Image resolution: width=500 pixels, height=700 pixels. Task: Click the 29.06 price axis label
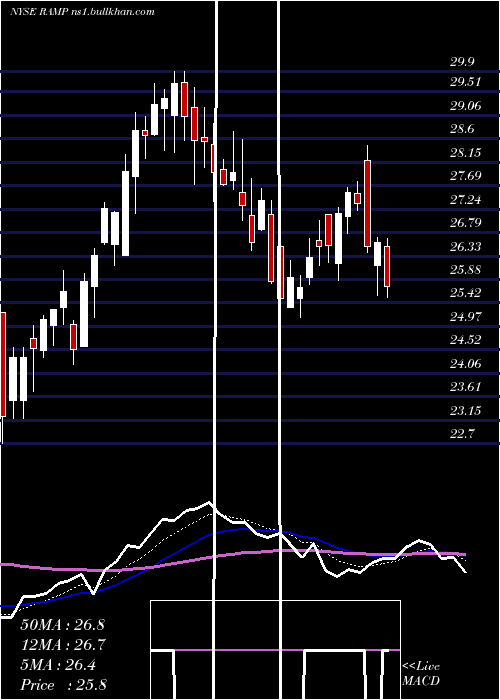tap(466, 106)
